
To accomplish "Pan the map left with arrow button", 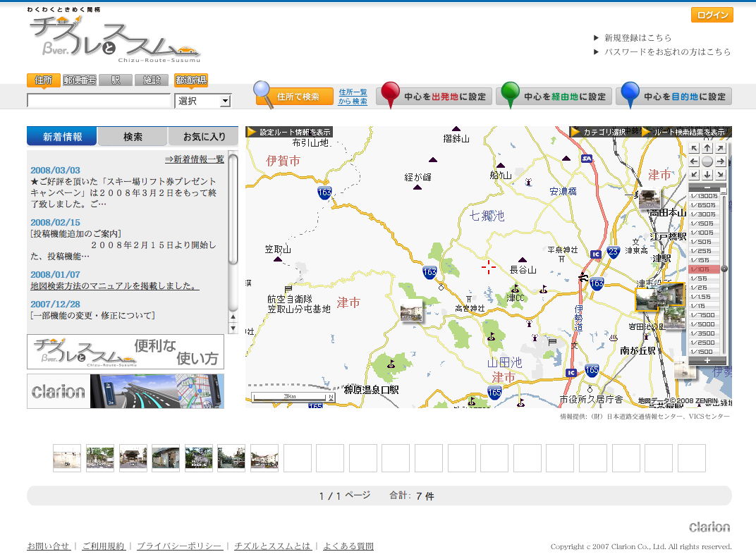I will [x=694, y=161].
